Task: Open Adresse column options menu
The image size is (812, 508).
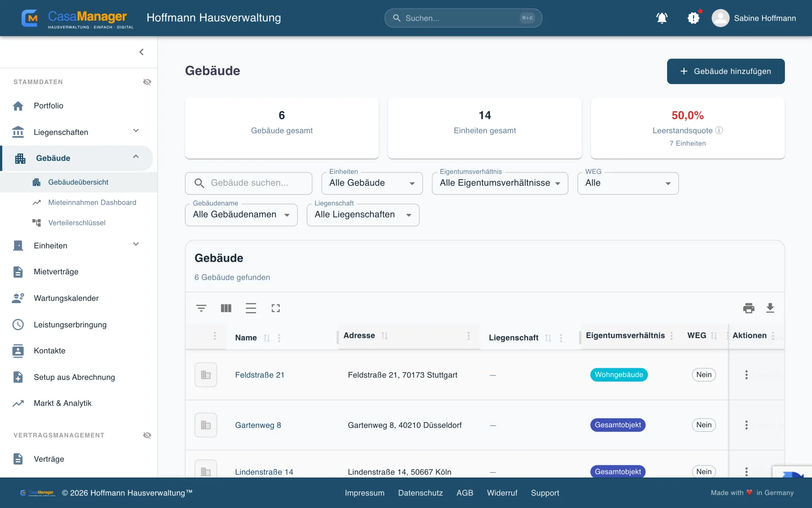Action: click(469, 336)
